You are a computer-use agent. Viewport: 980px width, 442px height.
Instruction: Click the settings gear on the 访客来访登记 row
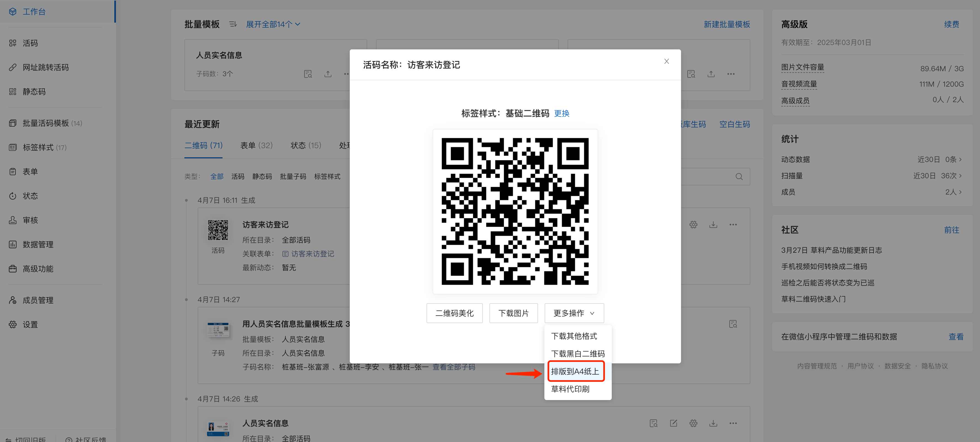pyautogui.click(x=693, y=225)
